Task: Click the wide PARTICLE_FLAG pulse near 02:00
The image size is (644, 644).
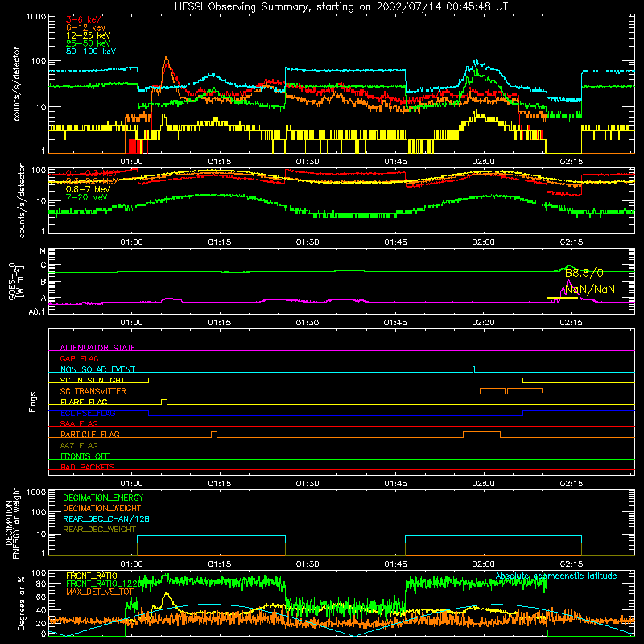Action: 481,435
